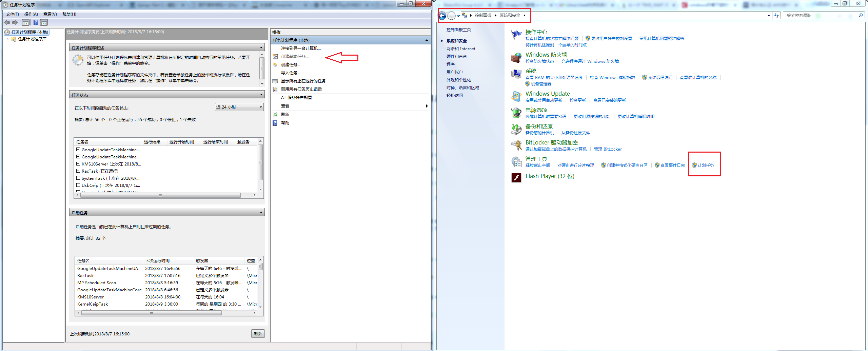The height and width of the screenshot is (351, 868).
Task: Expand the UsbCeip status row
Action: pyautogui.click(x=78, y=185)
